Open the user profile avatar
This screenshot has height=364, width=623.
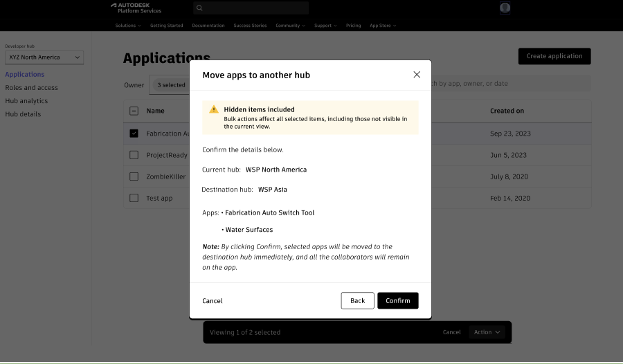pos(505,8)
